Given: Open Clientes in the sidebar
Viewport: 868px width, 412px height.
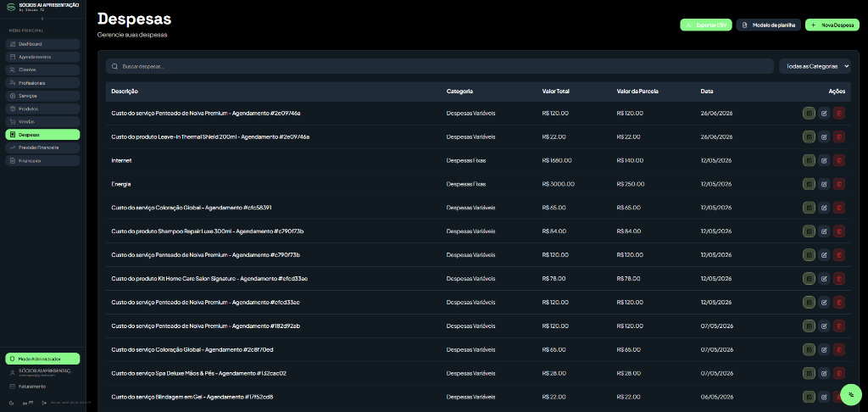Looking at the screenshot, I should click(x=42, y=70).
